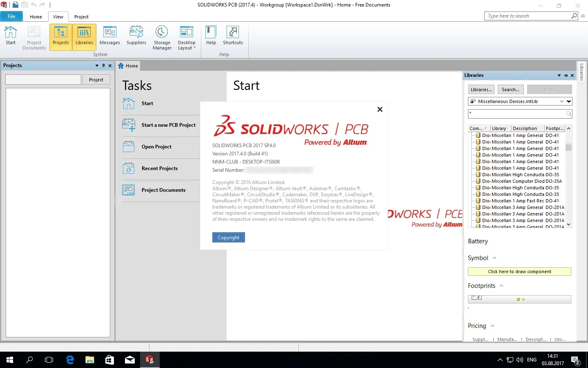This screenshot has width=588, height=368.
Task: Switch to the Project ribbon tab
Action: click(81, 17)
